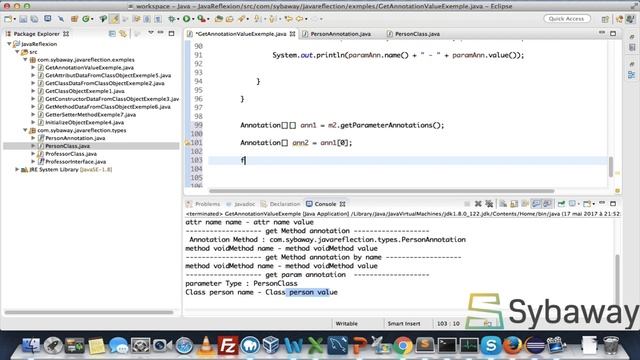This screenshot has width=640, height=360.
Task: Click line 101 warning marker in gutter
Action: (x=187, y=143)
